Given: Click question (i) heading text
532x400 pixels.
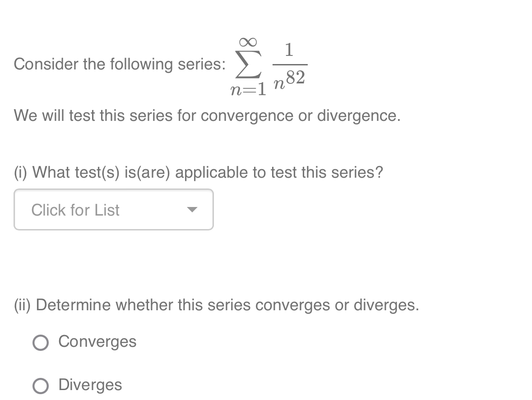Looking at the screenshot, I should pos(199,172).
